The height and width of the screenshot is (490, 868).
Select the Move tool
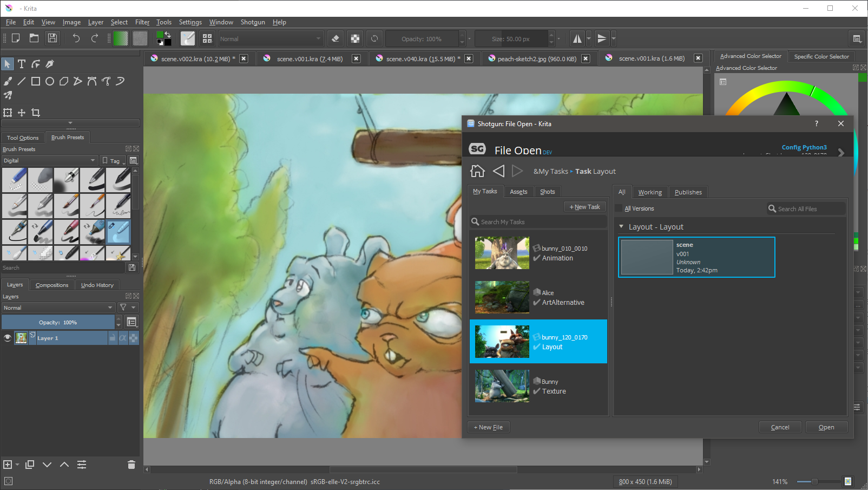coord(22,113)
